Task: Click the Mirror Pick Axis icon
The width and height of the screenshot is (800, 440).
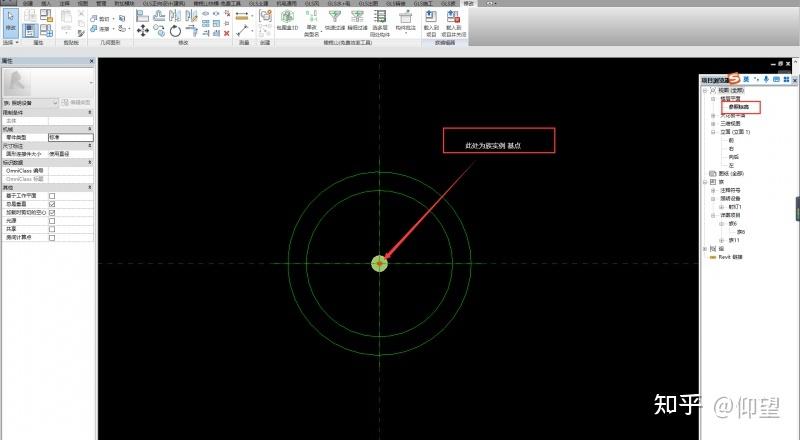Action: coord(175,16)
